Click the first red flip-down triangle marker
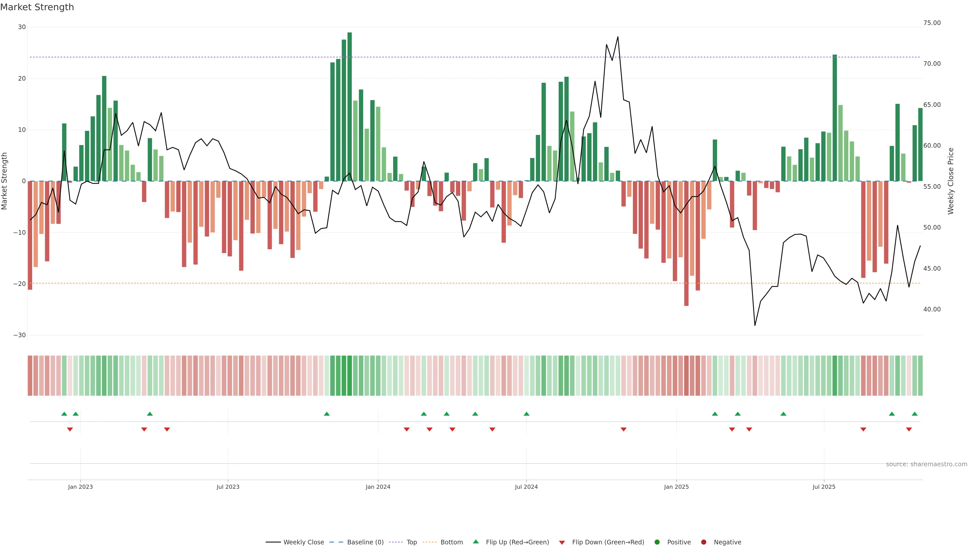This screenshot has width=980, height=551. (x=70, y=429)
